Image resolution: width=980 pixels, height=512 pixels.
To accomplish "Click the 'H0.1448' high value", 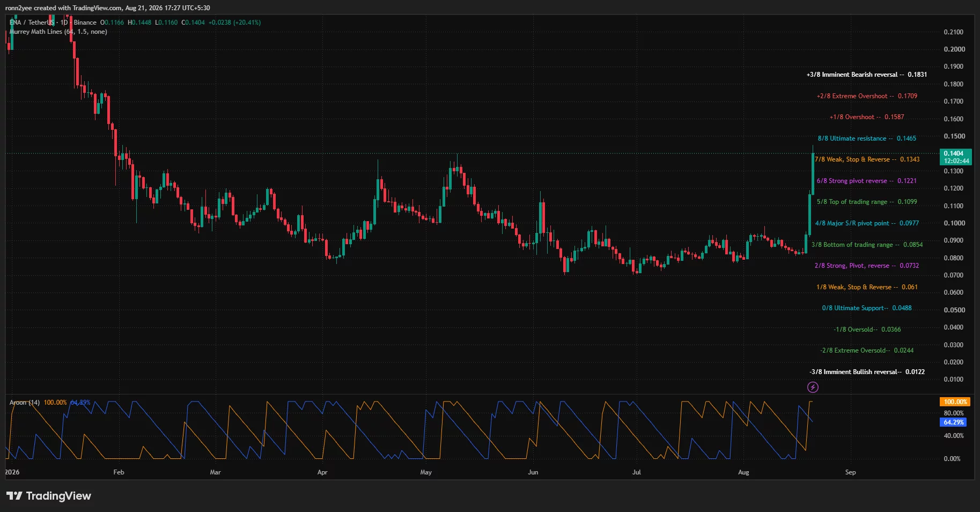I will click(139, 23).
